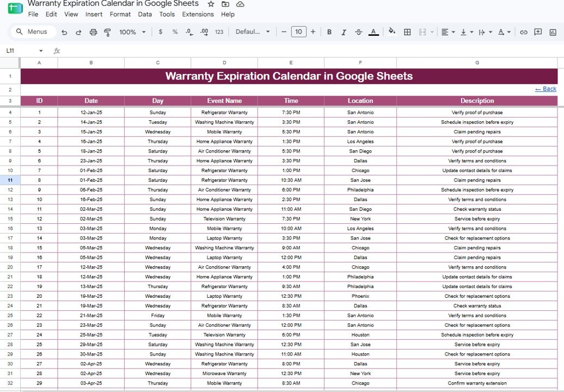Select the Paint format tool
Image resolution: width=564 pixels, height=392 pixels.
click(107, 32)
